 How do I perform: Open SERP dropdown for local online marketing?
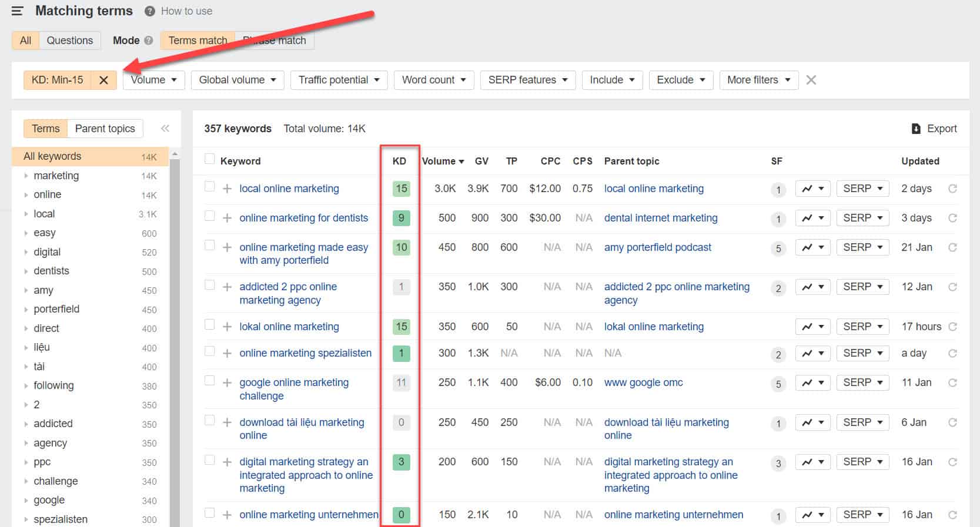point(863,189)
